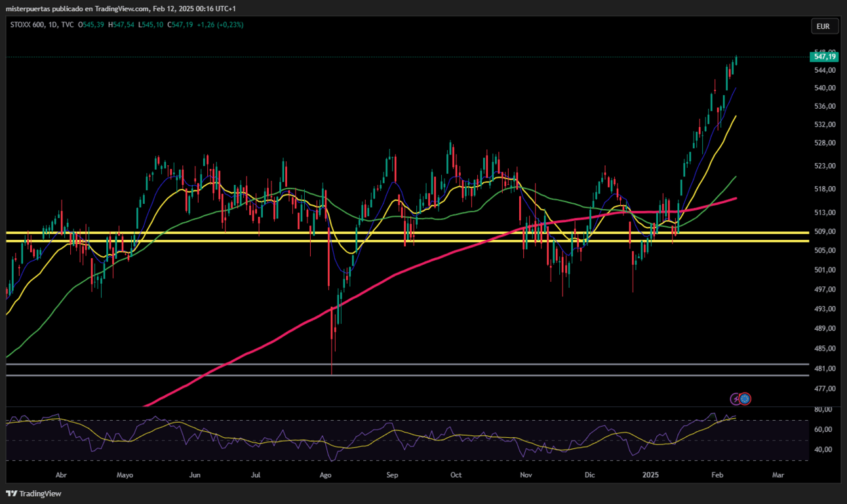Viewport: 847px width, 504px height.
Task: Click the 532,00 price axis label
Action: pos(825,125)
